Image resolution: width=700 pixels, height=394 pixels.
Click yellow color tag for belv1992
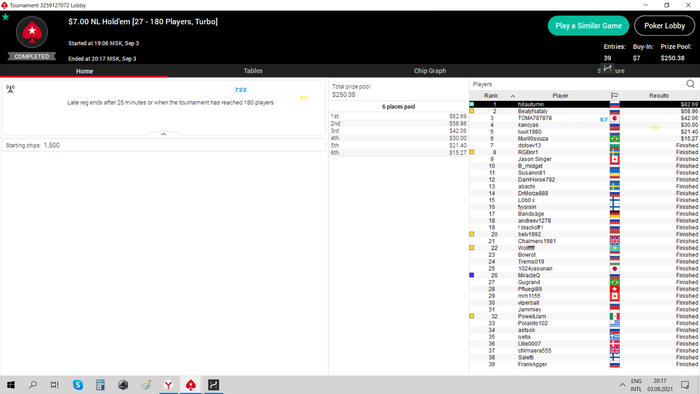tap(471, 234)
